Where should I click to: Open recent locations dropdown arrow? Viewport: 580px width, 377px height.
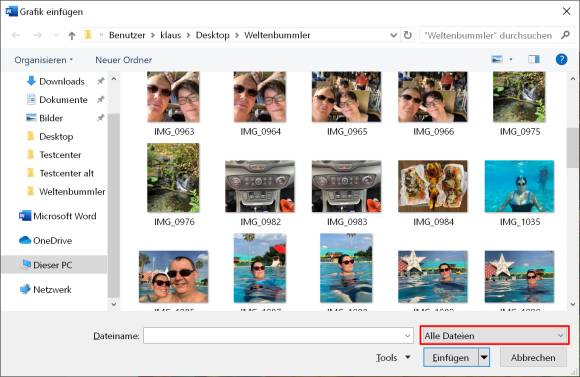click(56, 36)
